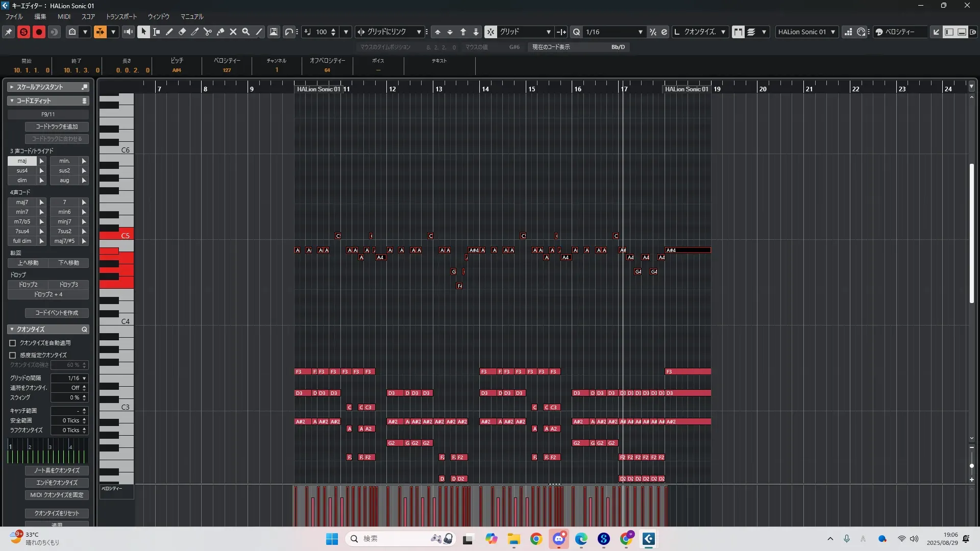Open the グリッドにリンク dropdown
This screenshot has width=980, height=551.
(x=419, y=32)
